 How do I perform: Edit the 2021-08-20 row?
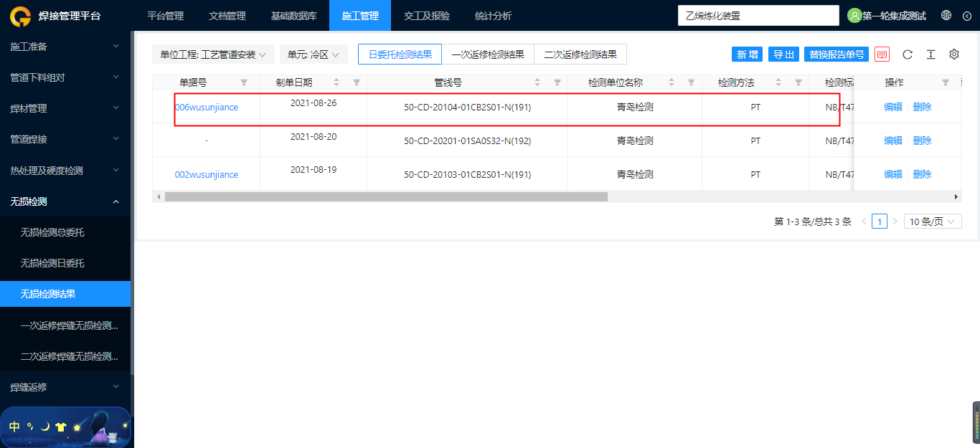(x=893, y=141)
